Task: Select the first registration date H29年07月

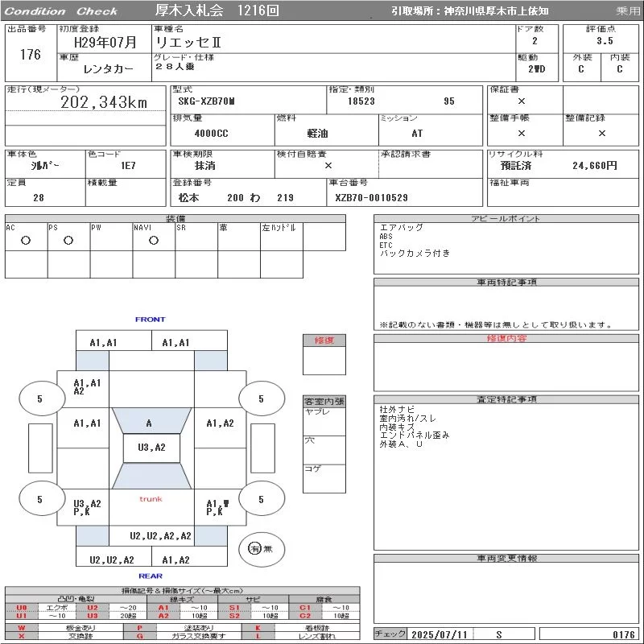Action: point(105,43)
